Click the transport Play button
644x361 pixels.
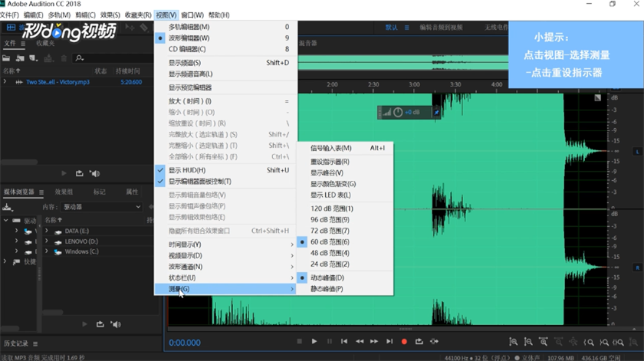coord(314,341)
